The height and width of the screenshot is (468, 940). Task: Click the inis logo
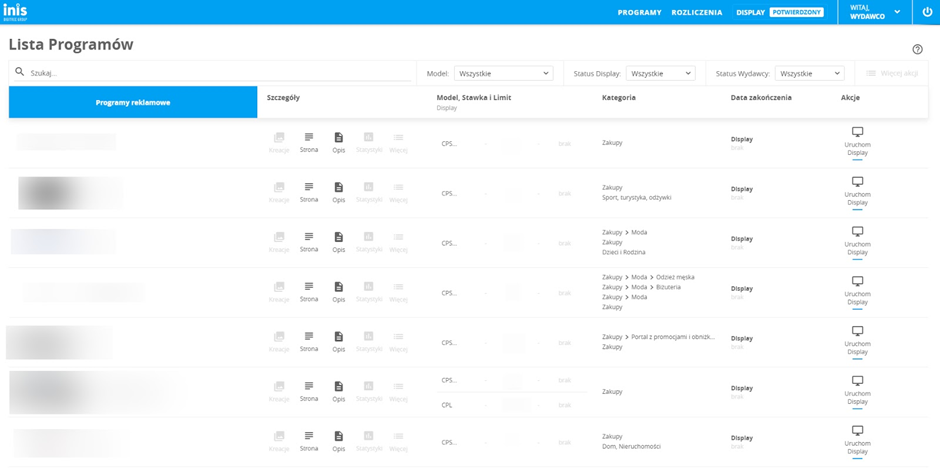coord(15,12)
